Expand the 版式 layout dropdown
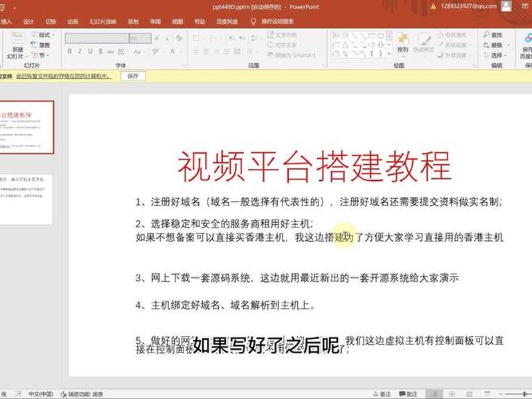 pos(43,35)
